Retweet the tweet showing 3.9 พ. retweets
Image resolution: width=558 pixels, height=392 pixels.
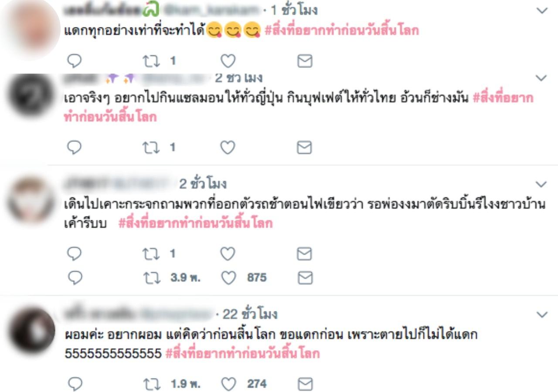click(x=151, y=277)
